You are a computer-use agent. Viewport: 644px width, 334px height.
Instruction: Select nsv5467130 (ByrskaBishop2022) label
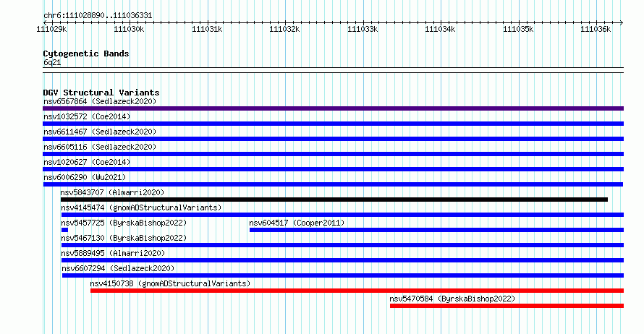pyautogui.click(x=124, y=238)
